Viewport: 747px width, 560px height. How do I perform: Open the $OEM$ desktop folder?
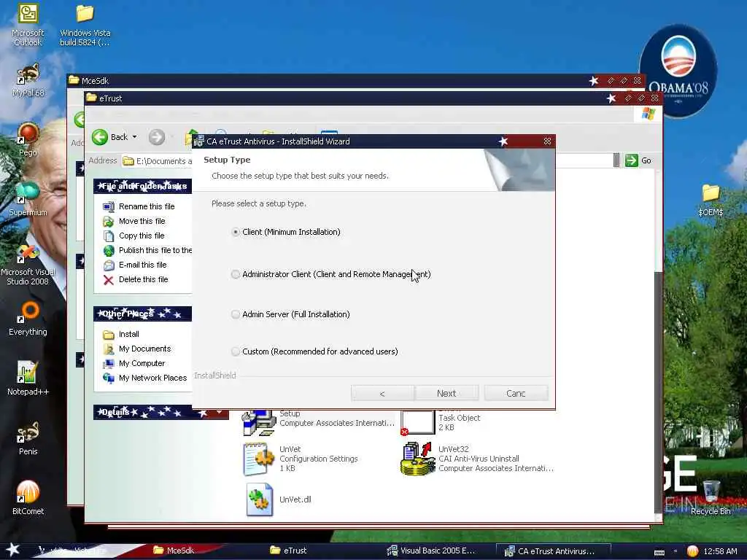click(x=711, y=200)
